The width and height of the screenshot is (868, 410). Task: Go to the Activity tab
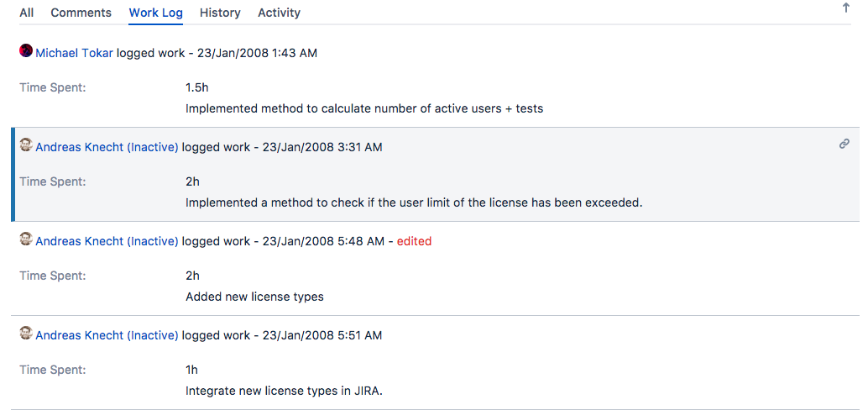tap(279, 13)
